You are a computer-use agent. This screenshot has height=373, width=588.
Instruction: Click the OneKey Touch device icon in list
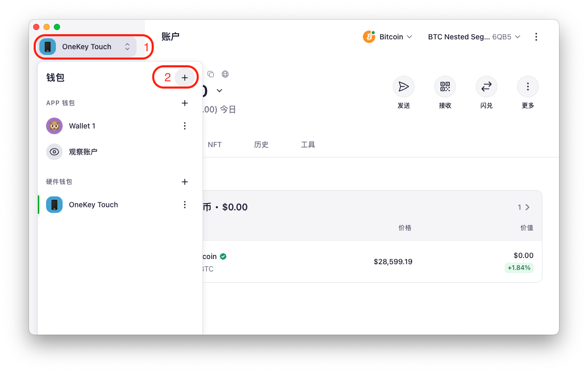pyautogui.click(x=54, y=205)
